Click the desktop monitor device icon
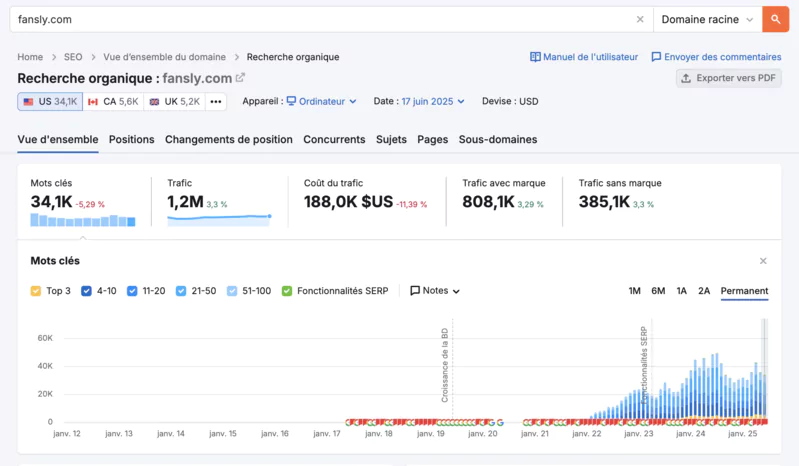The width and height of the screenshot is (799, 466). click(291, 101)
